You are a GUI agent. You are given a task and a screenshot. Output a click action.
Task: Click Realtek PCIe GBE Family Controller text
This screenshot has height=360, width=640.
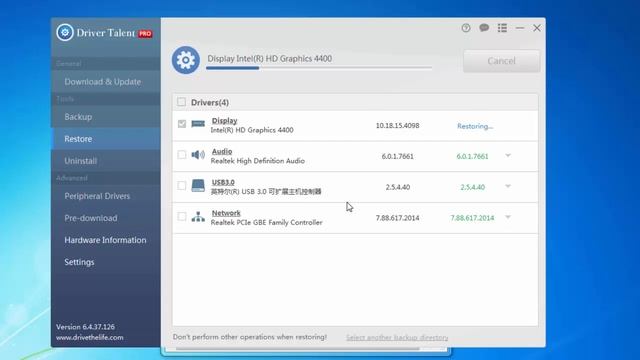267,222
